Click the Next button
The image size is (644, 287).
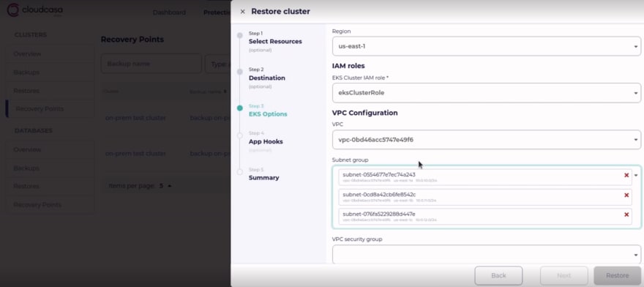(564, 275)
